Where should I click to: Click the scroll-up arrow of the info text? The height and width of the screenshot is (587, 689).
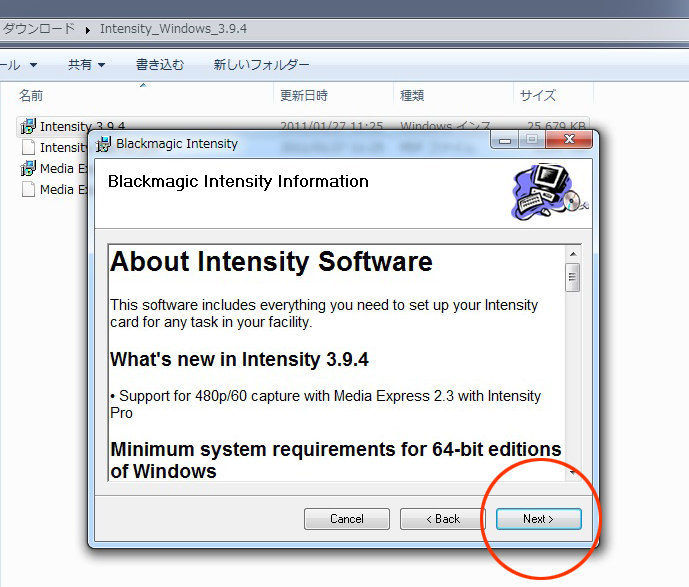coord(573,254)
